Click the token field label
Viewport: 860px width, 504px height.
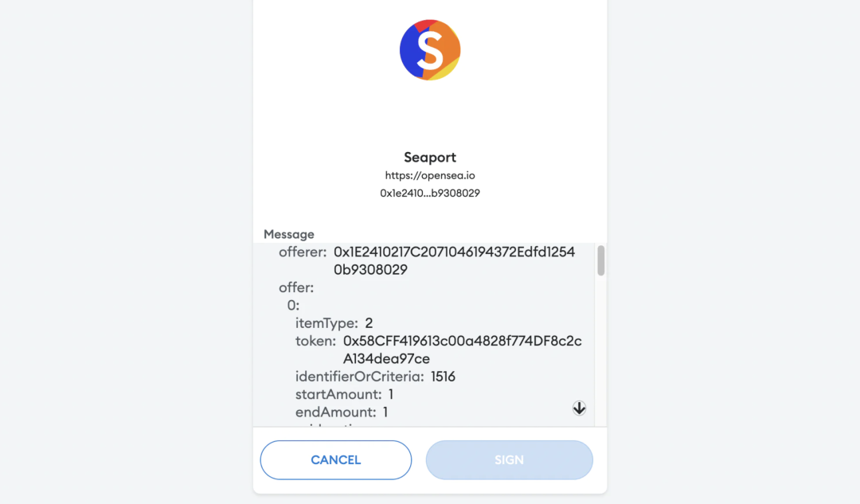coord(316,341)
